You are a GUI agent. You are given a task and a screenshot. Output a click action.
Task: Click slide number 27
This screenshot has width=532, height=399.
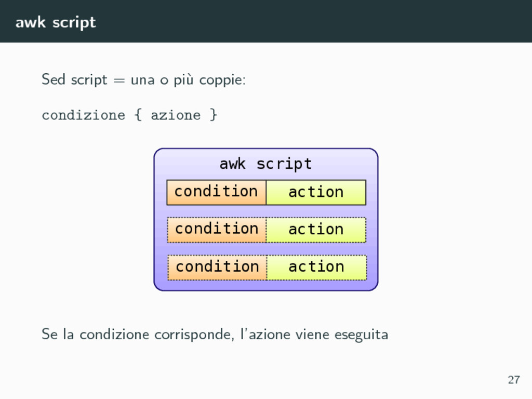point(514,380)
